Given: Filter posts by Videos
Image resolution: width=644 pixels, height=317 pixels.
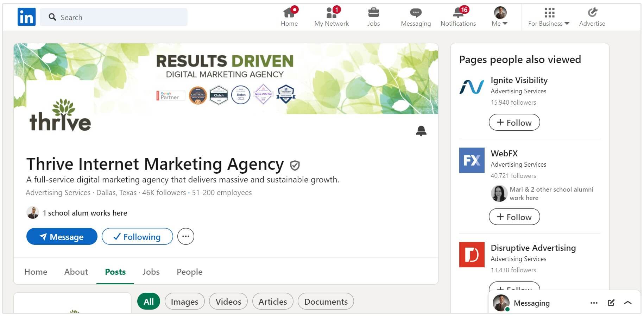Looking at the screenshot, I should 228,302.
